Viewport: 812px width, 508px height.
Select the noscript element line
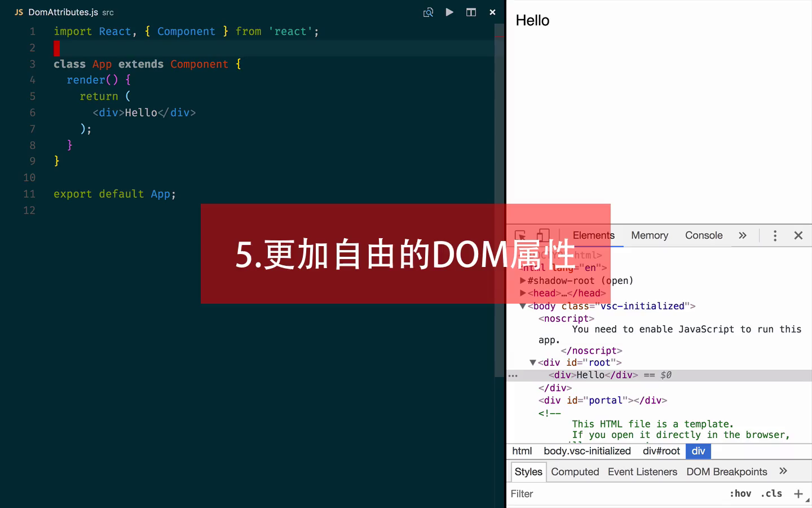pos(566,318)
